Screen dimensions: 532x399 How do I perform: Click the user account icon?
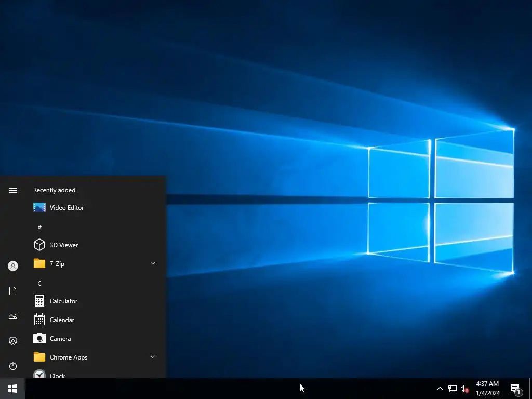pos(13,266)
